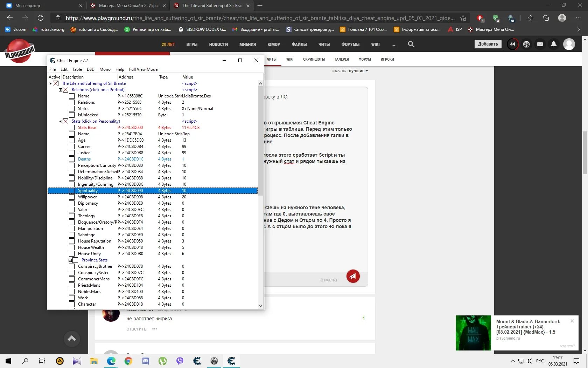This screenshot has width=588, height=368.
Task: Click the Playground logo
Action: click(x=20, y=51)
